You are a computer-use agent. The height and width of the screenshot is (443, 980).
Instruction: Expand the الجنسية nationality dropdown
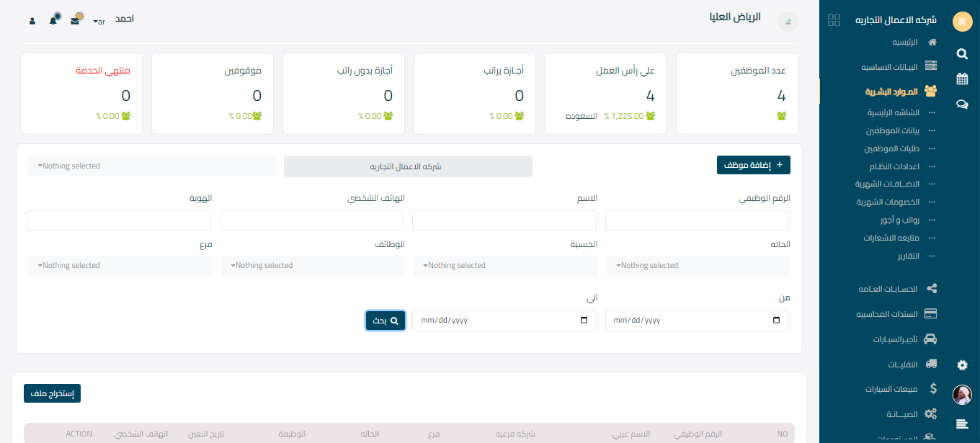pyautogui.click(x=506, y=266)
